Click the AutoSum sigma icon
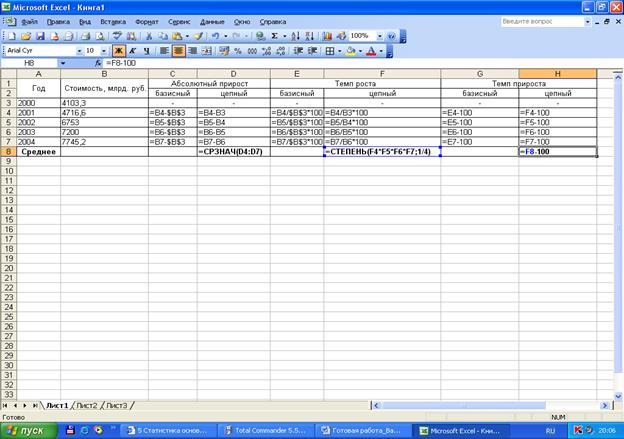The image size is (624, 439). [276, 35]
